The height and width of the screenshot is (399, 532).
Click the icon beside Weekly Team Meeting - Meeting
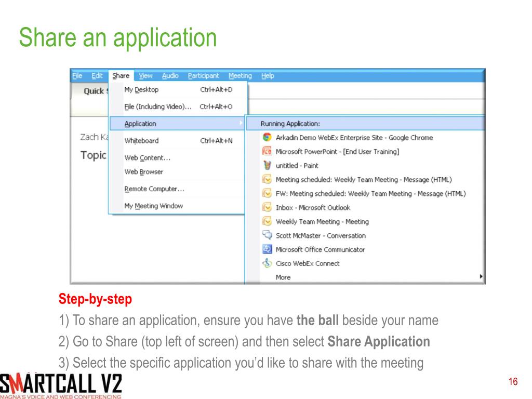tap(267, 221)
